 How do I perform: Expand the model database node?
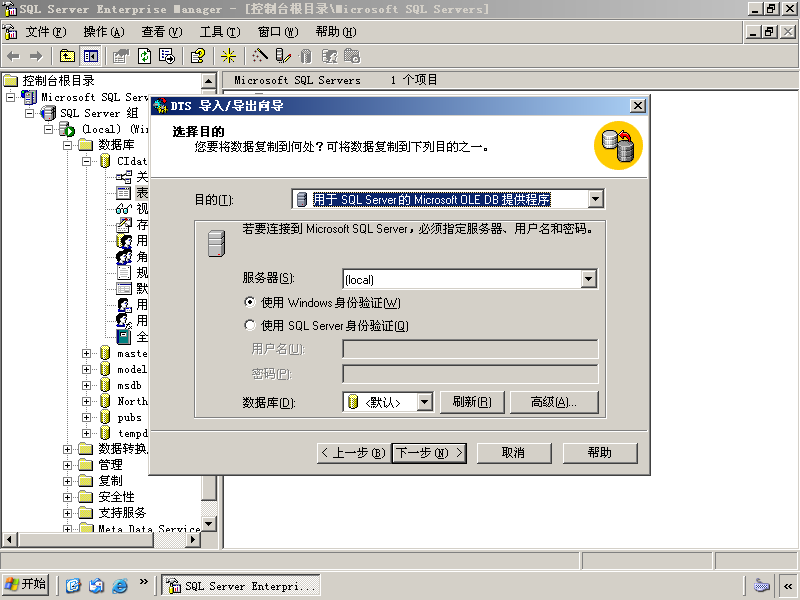point(86,369)
